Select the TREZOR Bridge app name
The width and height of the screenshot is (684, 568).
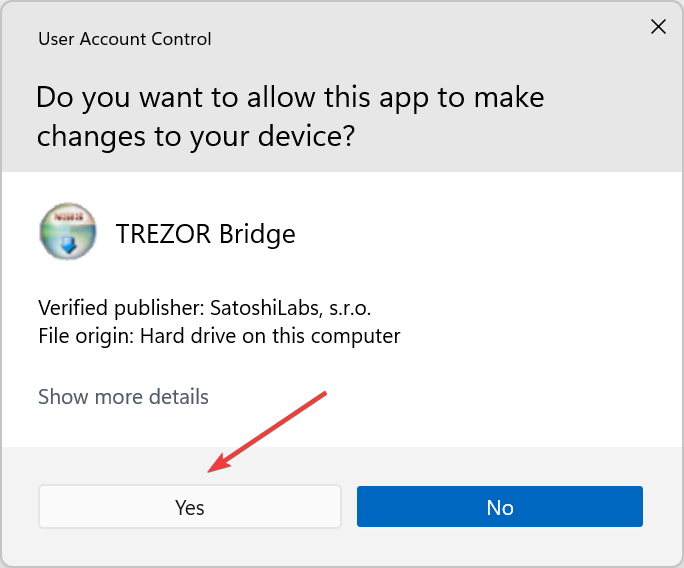[205, 234]
